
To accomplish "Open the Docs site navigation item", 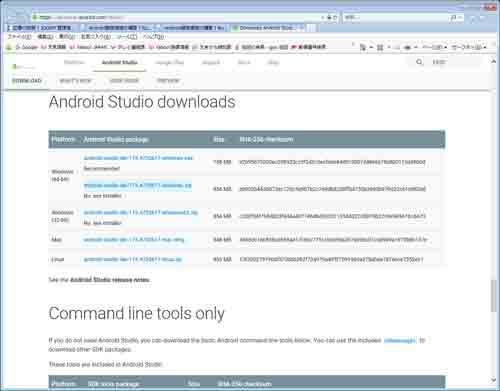I will click(244, 62).
